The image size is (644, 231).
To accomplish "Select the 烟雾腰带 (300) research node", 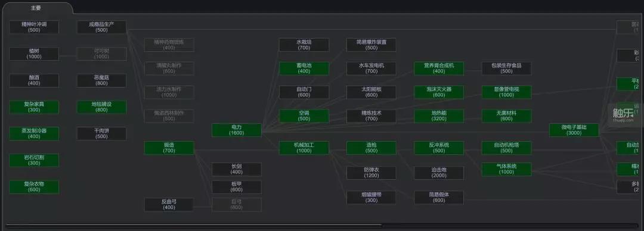I will tap(371, 197).
